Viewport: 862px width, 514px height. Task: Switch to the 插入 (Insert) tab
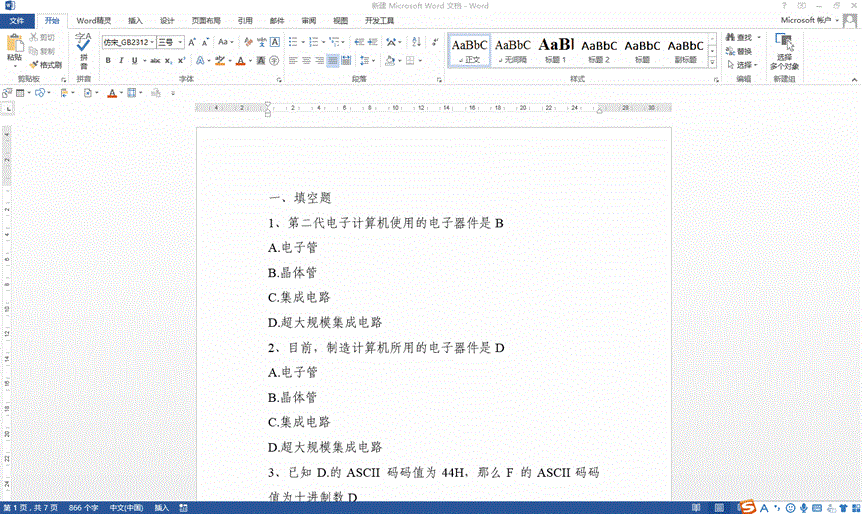(135, 20)
